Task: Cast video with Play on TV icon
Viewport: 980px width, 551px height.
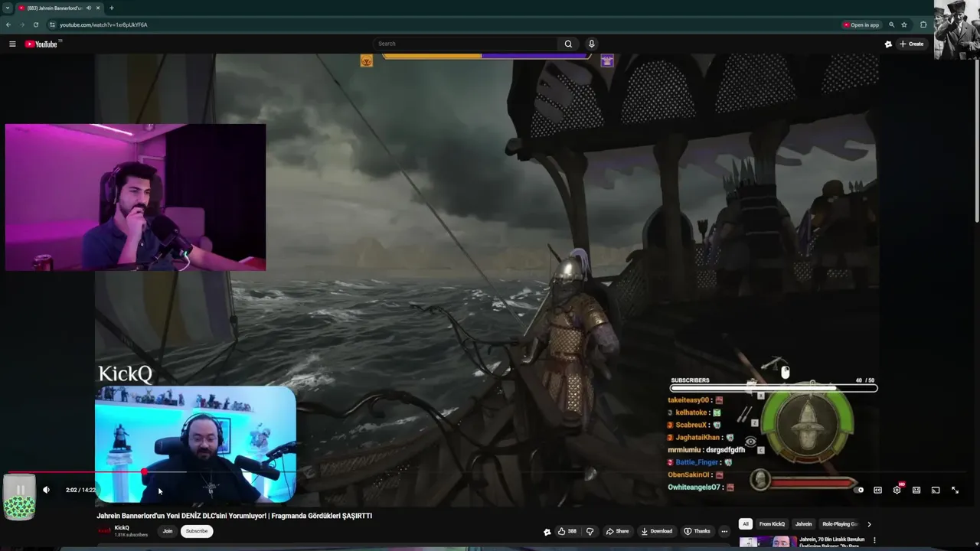Action: pos(936,490)
